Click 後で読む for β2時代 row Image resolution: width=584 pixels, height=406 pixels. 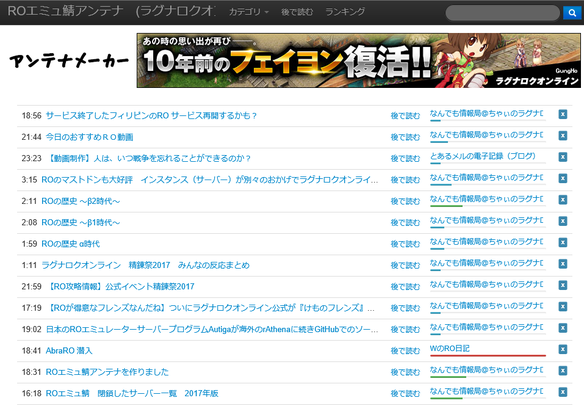pyautogui.click(x=405, y=201)
